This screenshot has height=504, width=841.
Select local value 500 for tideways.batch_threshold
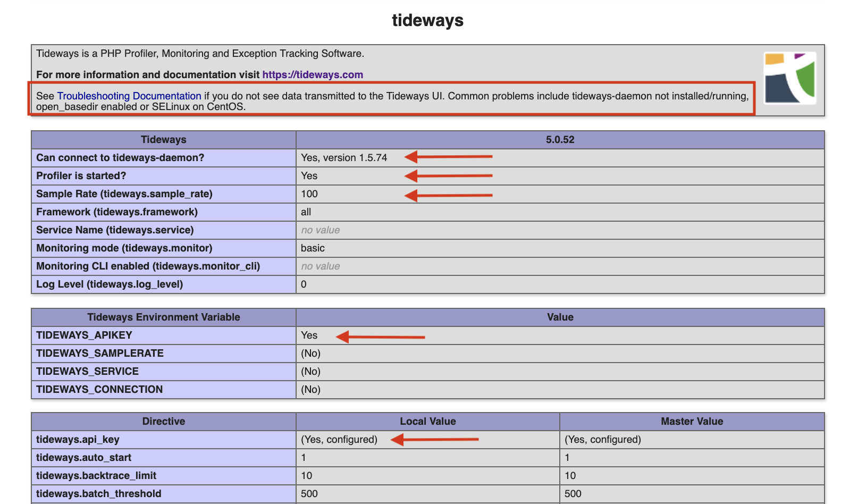(309, 494)
